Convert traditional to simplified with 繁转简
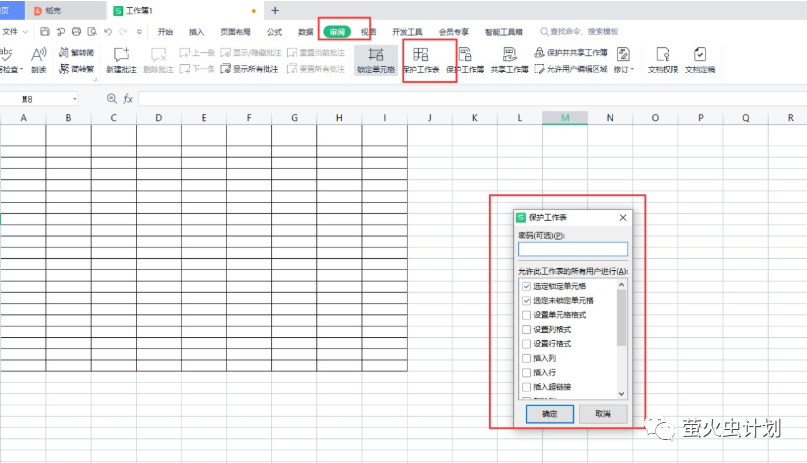This screenshot has width=807, height=463. point(76,52)
